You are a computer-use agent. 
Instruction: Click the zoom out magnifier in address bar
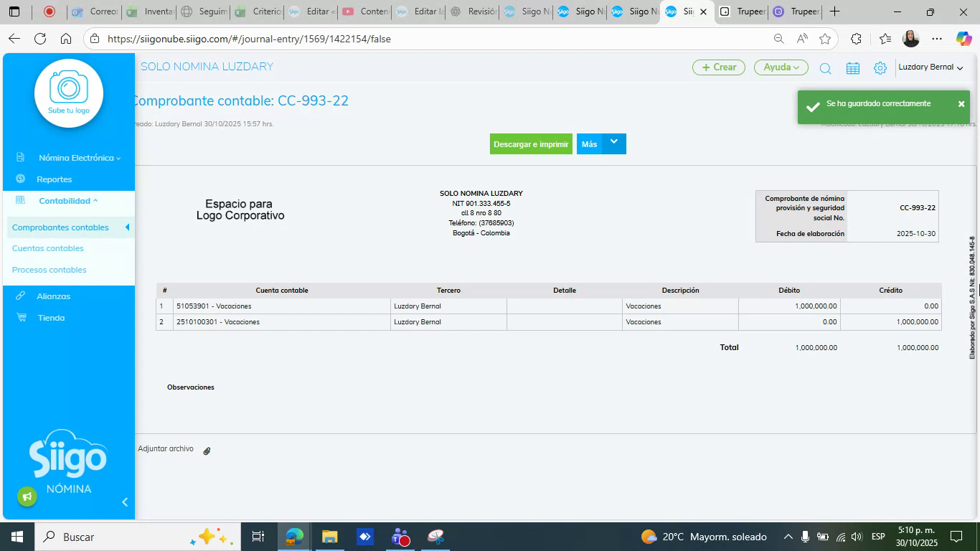pyautogui.click(x=778, y=39)
